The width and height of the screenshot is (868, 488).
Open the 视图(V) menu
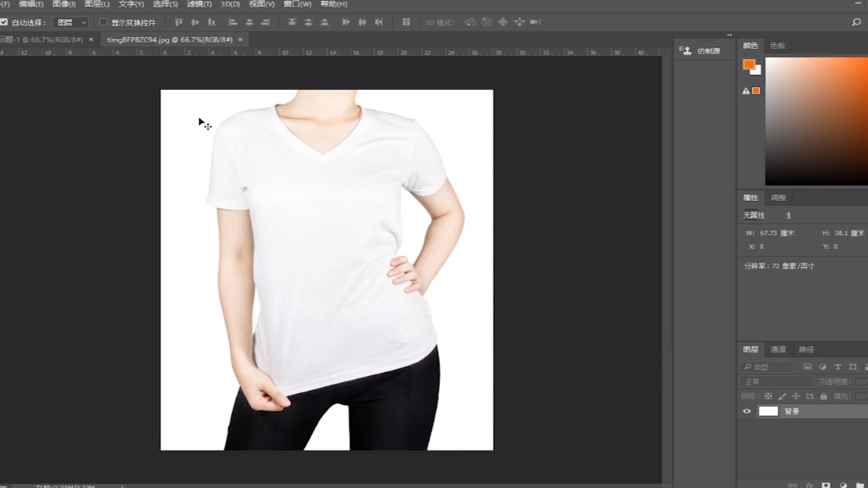point(262,4)
